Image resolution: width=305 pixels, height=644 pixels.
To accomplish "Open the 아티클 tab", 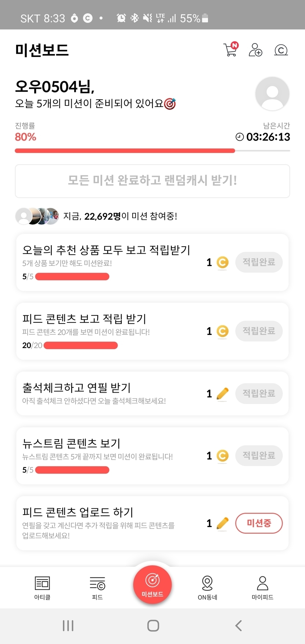I will tap(42, 587).
